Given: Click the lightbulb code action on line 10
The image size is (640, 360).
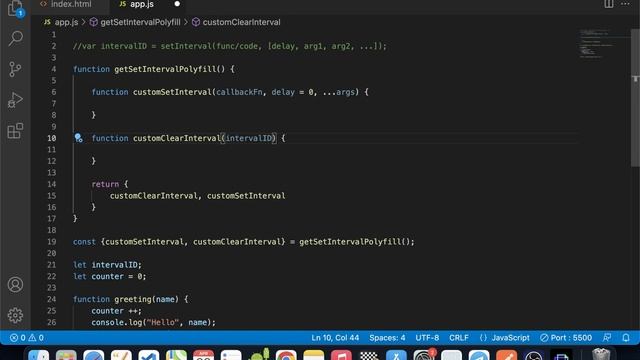Looking at the screenshot, I should pos(78,138).
